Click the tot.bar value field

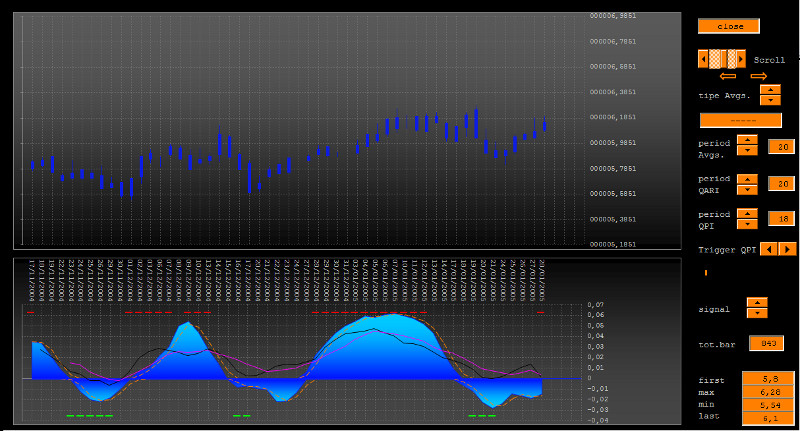tap(767, 344)
